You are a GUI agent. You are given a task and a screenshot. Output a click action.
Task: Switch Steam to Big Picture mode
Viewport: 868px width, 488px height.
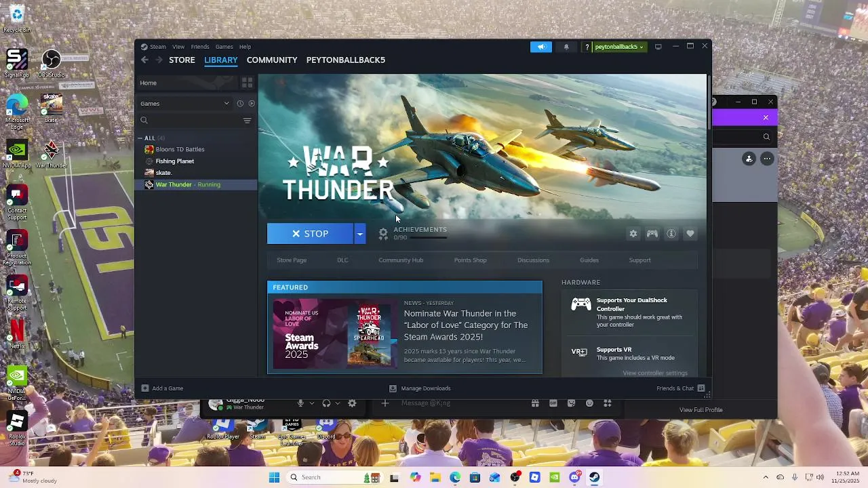coord(658,47)
